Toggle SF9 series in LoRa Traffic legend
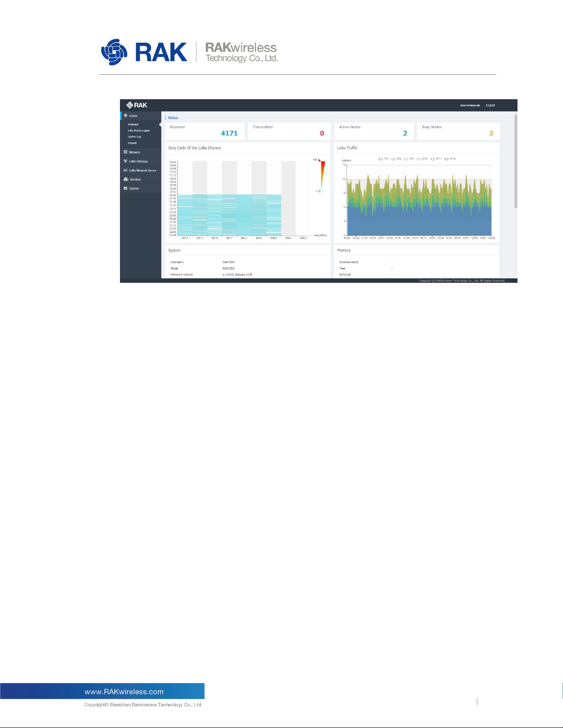The image size is (563, 728). 409,159
